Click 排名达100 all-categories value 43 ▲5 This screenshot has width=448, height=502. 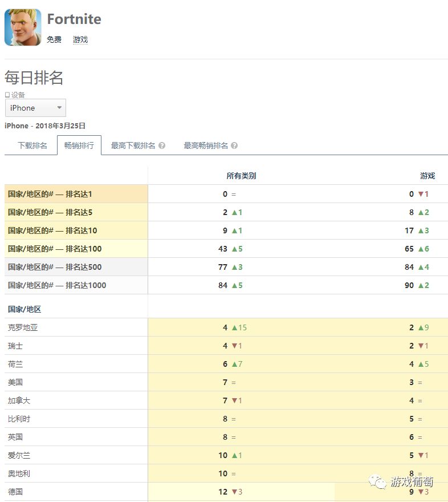click(230, 249)
